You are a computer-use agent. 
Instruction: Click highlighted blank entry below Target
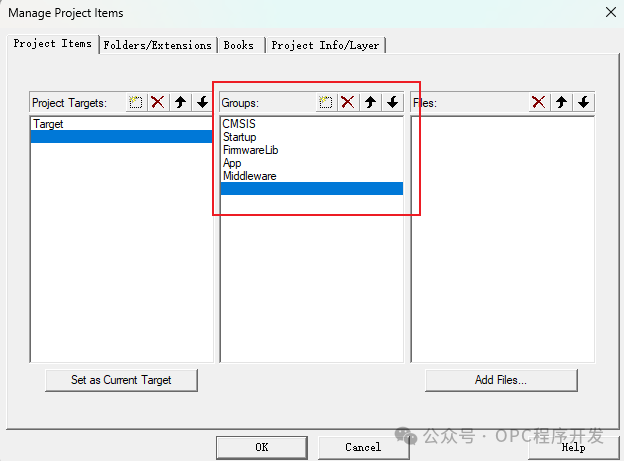point(121,137)
